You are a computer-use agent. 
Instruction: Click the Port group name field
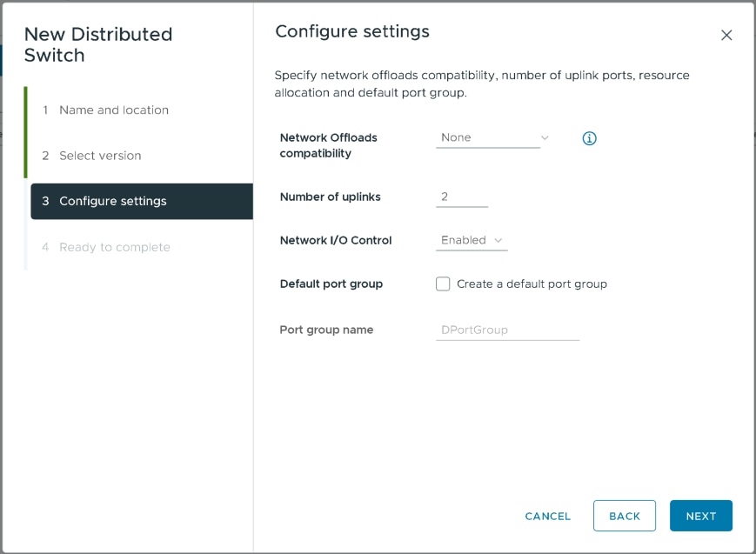508,330
